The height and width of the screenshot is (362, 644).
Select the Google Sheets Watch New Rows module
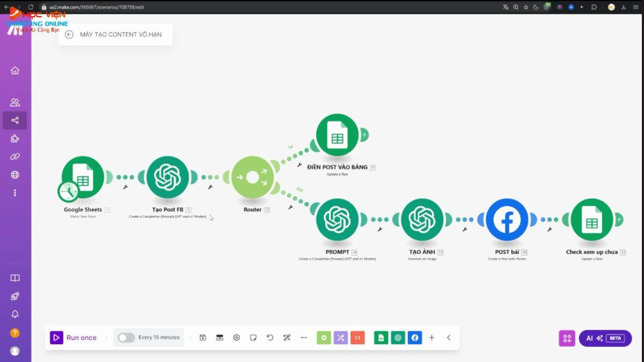click(x=83, y=177)
